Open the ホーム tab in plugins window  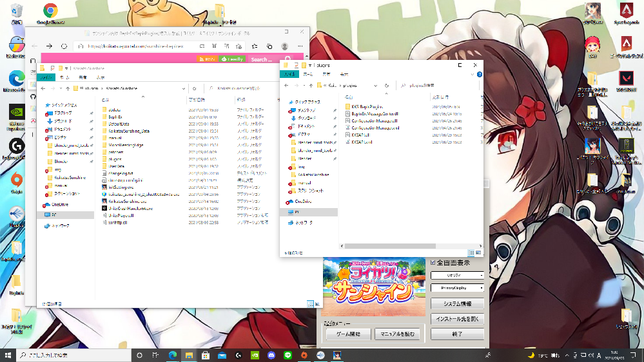click(x=308, y=74)
